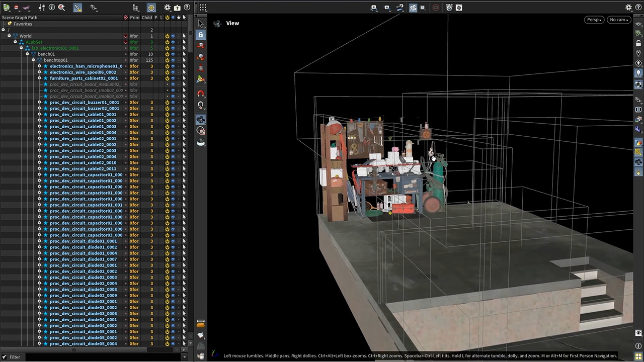This screenshot has height=362, width=644.
Task: Click the padlock icon in right display toolbar
Action: pos(638,43)
